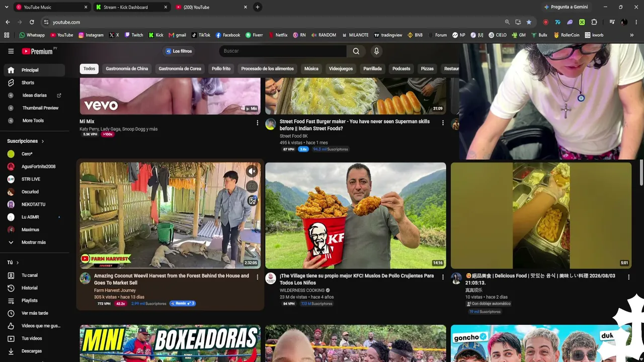
Task: Open a new browser tab
Action: [x=258, y=7]
